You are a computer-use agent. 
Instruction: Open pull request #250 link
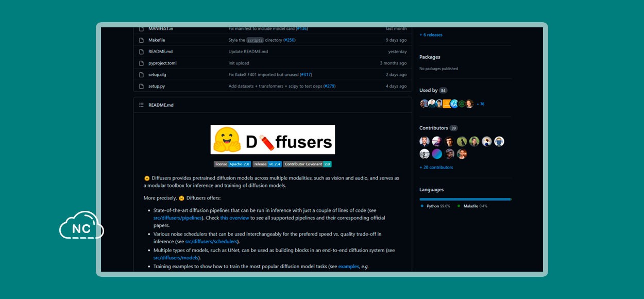[289, 40]
